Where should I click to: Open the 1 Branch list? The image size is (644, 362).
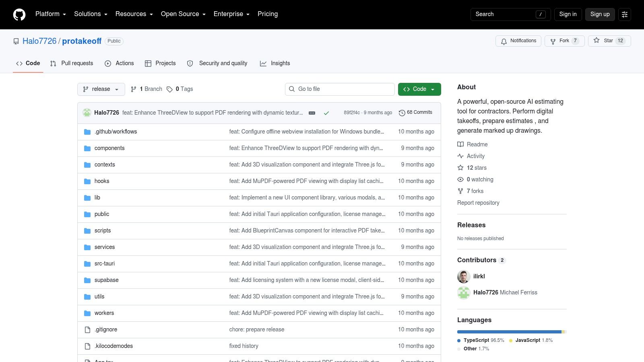coord(147,89)
